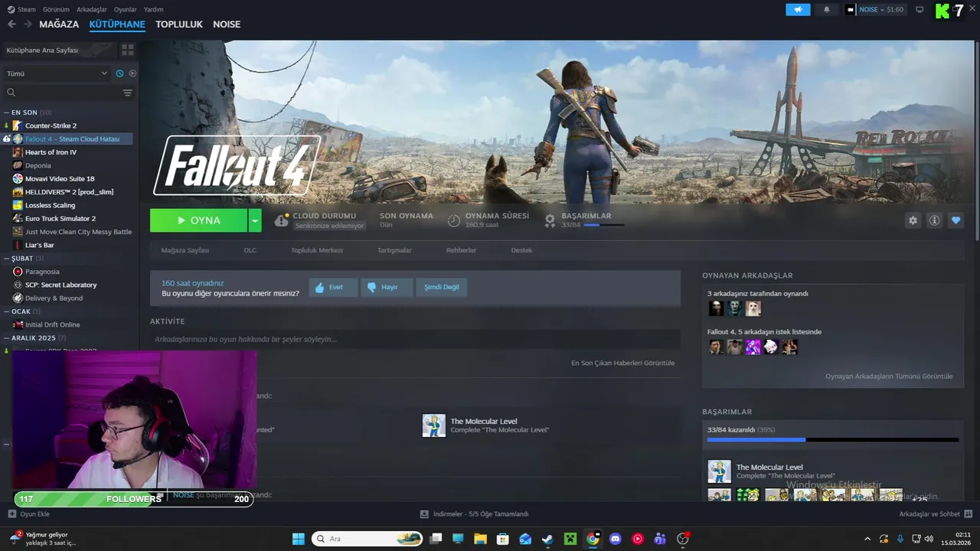Open the game info icon
This screenshot has width=980, height=551.
click(934, 220)
